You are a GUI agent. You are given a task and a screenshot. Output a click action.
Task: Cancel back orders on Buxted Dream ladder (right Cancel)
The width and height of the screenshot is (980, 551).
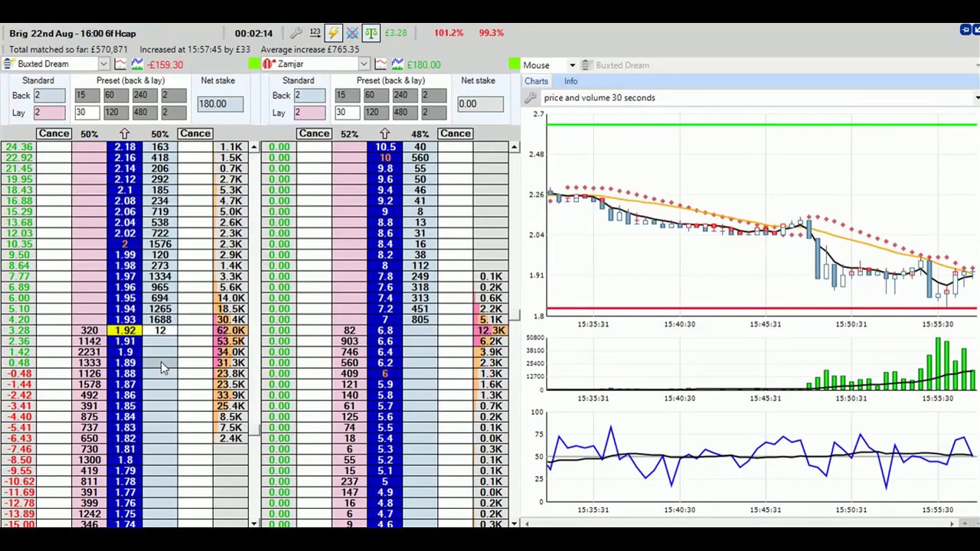tap(194, 134)
